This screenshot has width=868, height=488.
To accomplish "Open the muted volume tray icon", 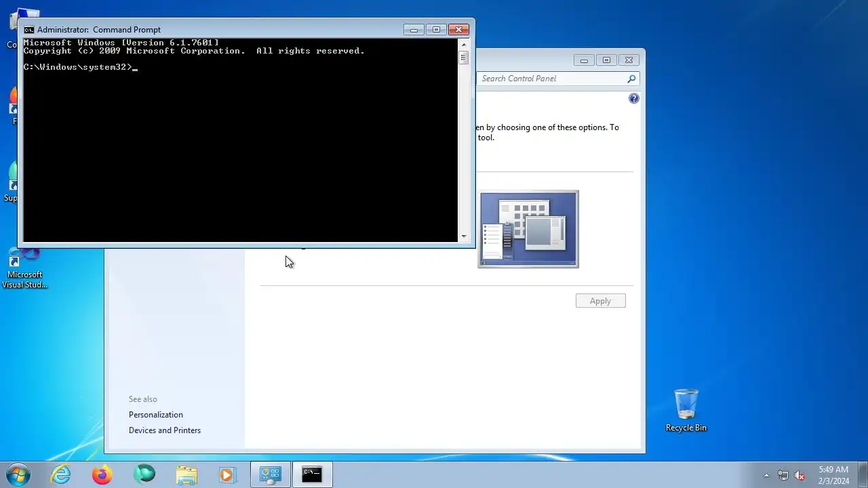I will click(x=800, y=475).
